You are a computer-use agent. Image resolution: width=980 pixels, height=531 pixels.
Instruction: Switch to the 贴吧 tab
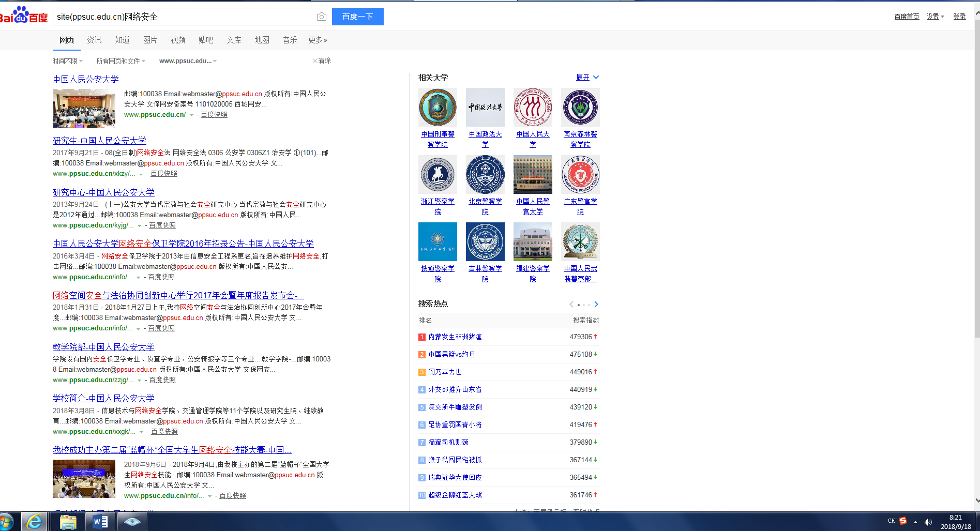pos(206,40)
